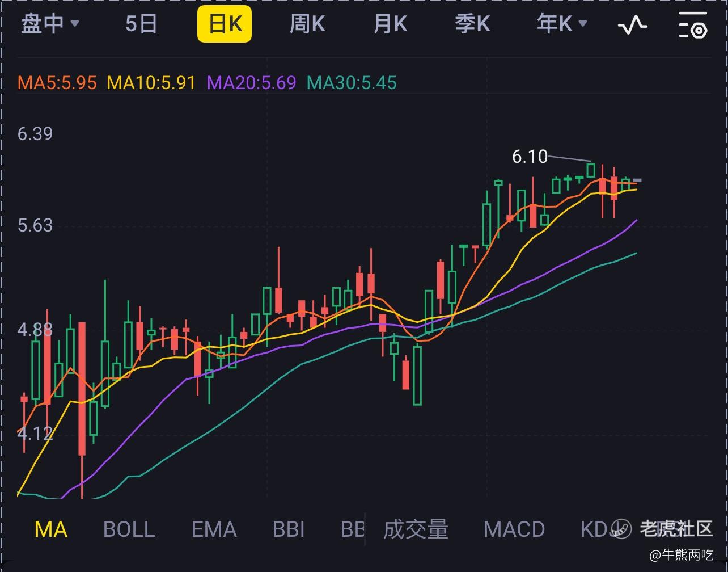Show the 成交量 volume sub-chart

click(416, 529)
